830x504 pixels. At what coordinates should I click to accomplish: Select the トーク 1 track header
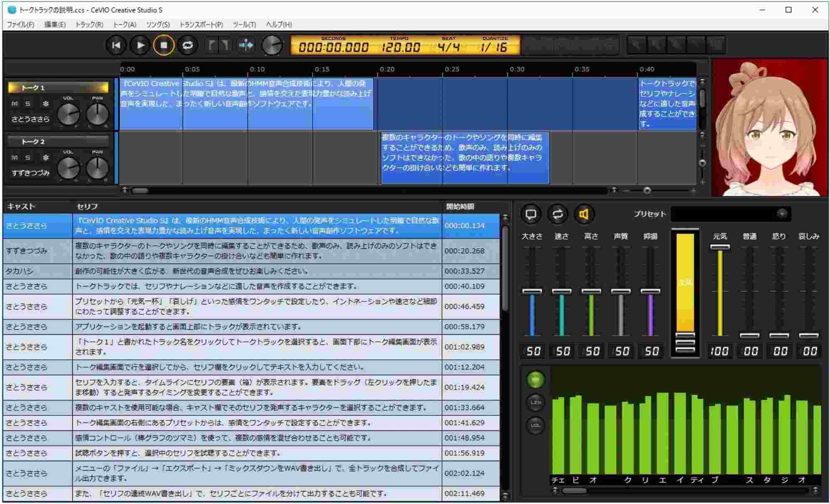[x=58, y=88]
